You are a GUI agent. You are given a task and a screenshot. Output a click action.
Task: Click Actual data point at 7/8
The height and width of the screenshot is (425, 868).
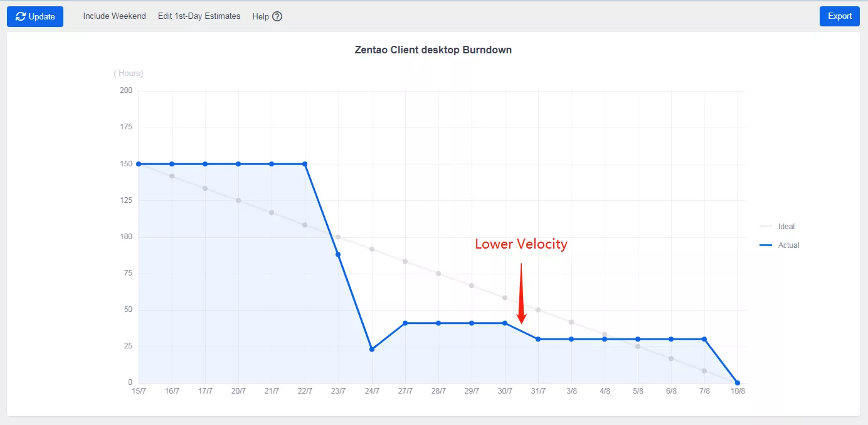point(704,339)
